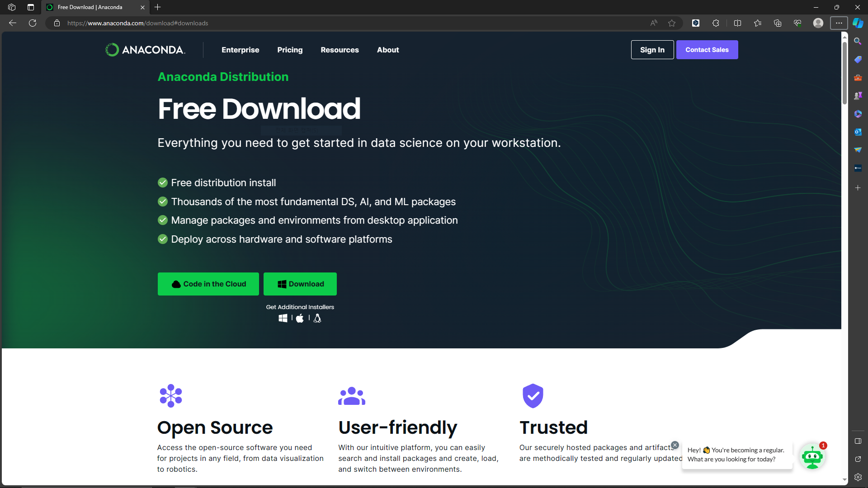Image resolution: width=868 pixels, height=488 pixels.
Task: Open the Enterprise menu
Action: point(240,50)
